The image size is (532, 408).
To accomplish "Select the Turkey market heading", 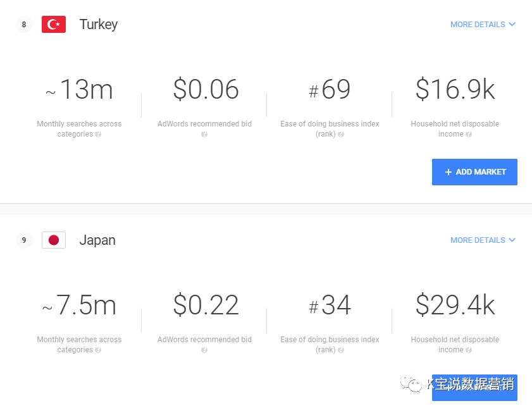I will pyautogui.click(x=98, y=25).
